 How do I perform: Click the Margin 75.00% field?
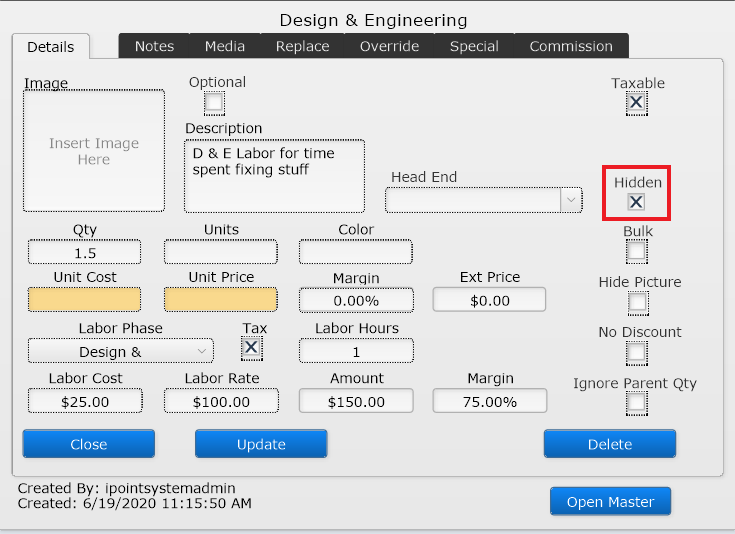point(490,401)
